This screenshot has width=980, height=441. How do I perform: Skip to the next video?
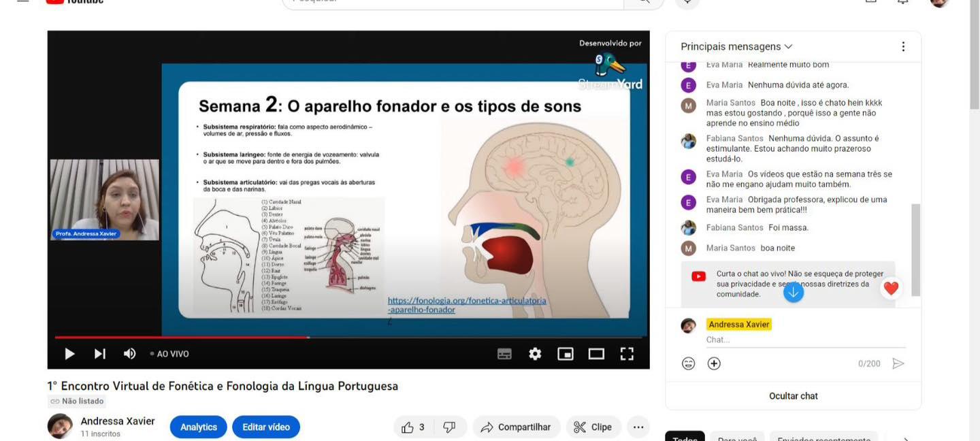coord(100,354)
